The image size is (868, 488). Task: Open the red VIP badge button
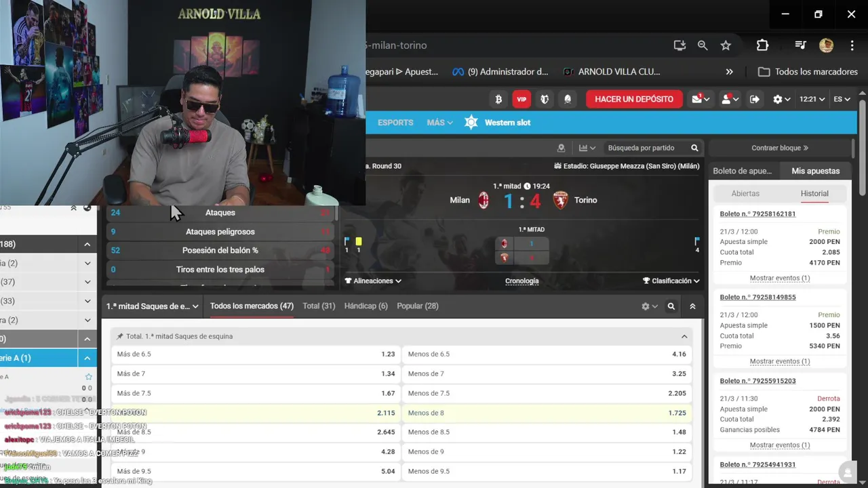coord(521,99)
